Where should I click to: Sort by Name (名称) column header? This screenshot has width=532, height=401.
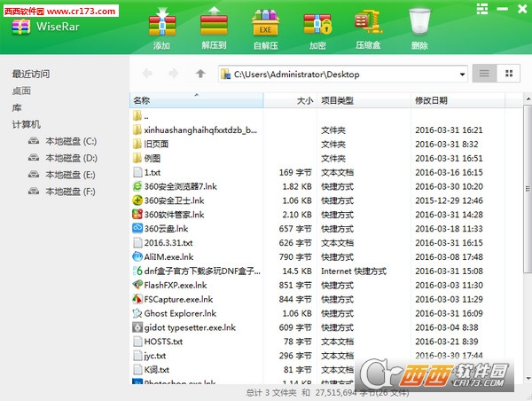[x=142, y=100]
